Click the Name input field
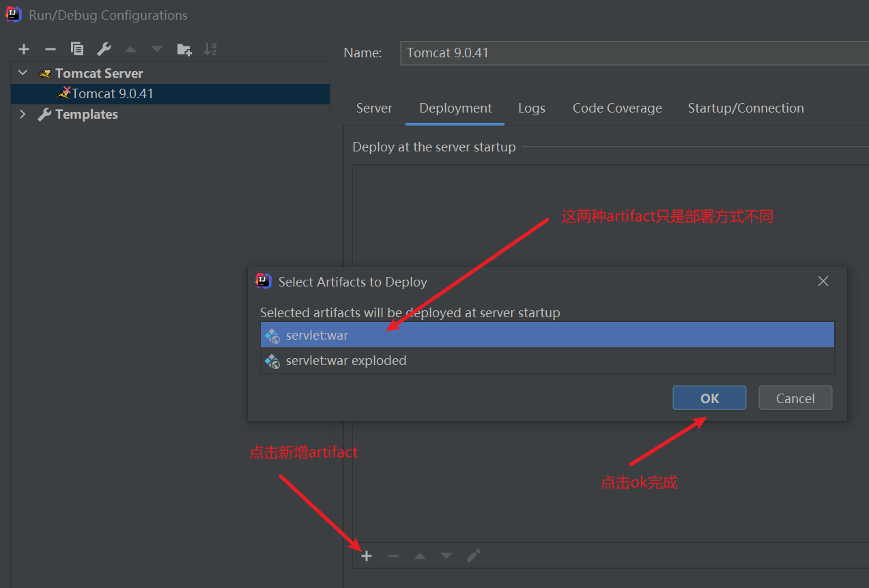Screen dimensions: 869x588 pos(634,53)
